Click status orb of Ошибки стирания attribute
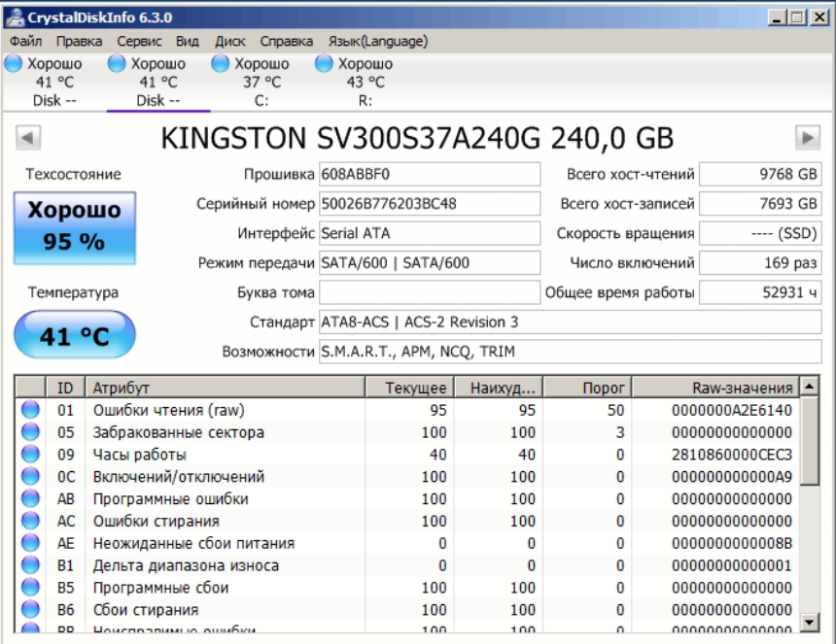Viewport: 836px width, 644px height. click(x=30, y=522)
